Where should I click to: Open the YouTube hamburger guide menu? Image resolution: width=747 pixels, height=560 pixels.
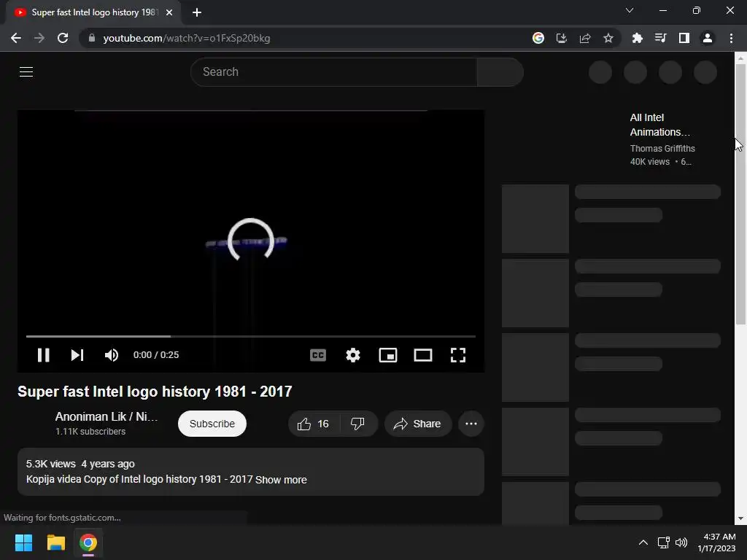26,72
